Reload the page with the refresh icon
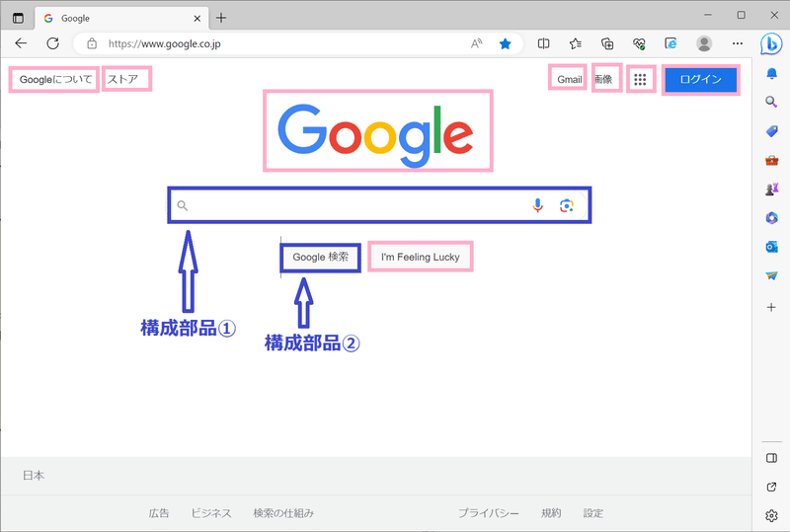790x532 pixels. [53, 43]
